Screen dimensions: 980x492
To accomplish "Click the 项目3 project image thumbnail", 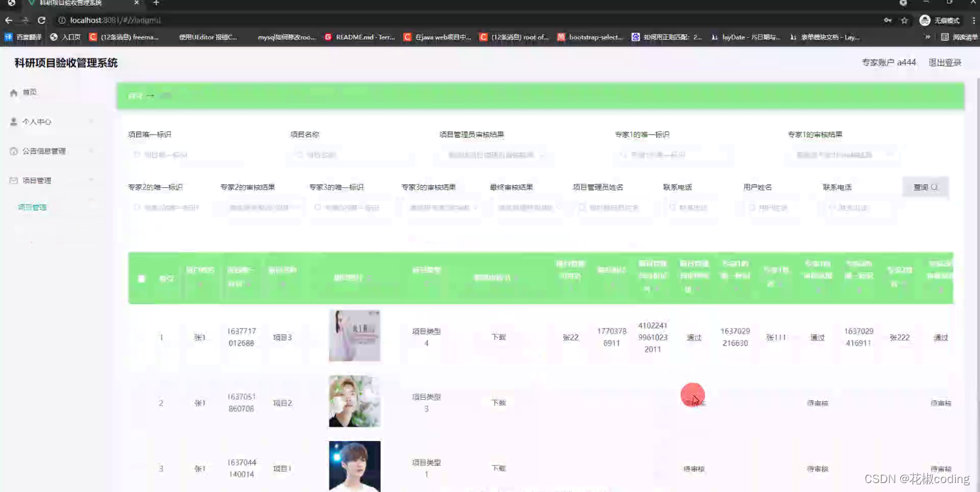I will [x=354, y=335].
